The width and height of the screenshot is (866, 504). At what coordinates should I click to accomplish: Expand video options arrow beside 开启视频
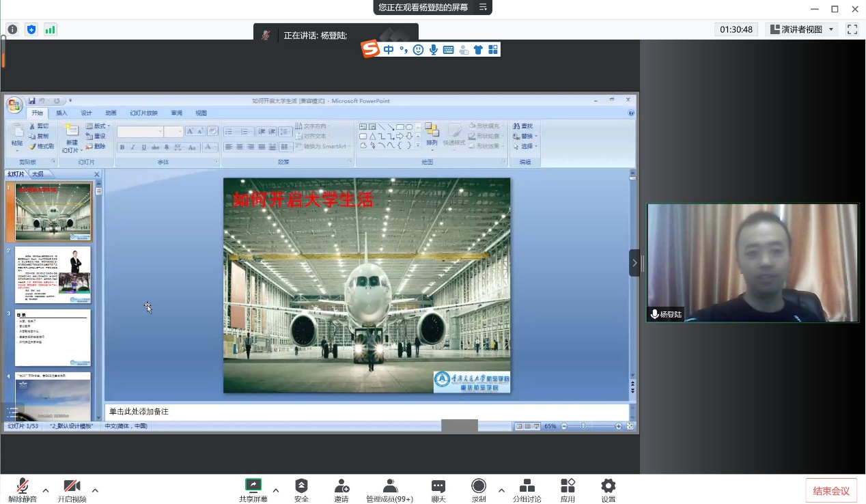pyautogui.click(x=95, y=490)
